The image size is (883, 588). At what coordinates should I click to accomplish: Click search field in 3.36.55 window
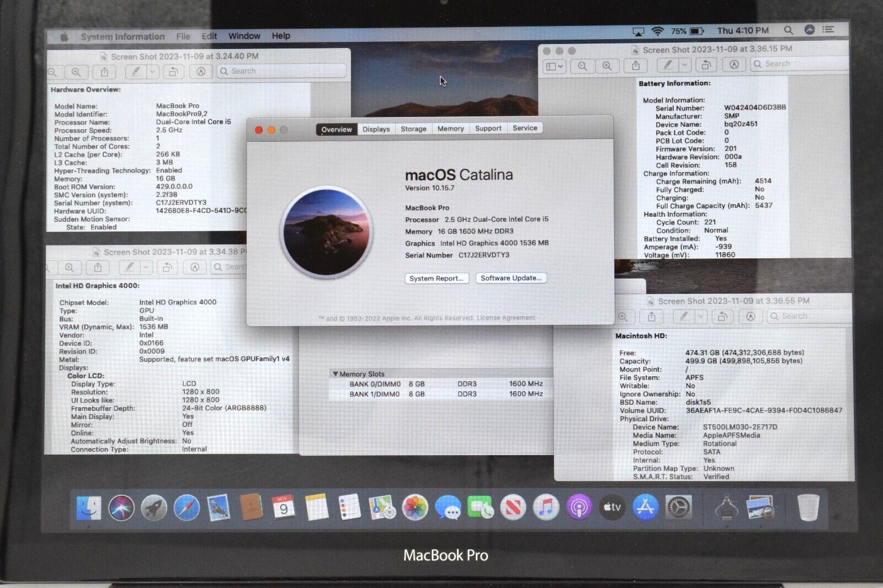pos(810,316)
